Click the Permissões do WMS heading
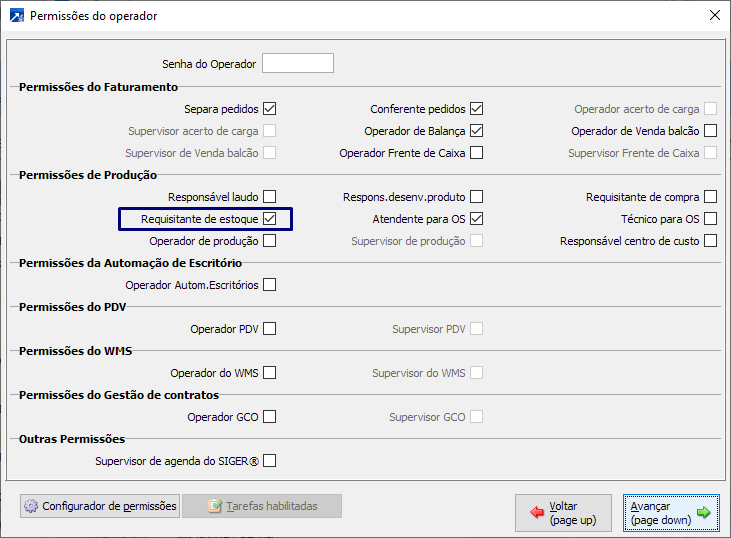731x538 pixels. [x=76, y=351]
